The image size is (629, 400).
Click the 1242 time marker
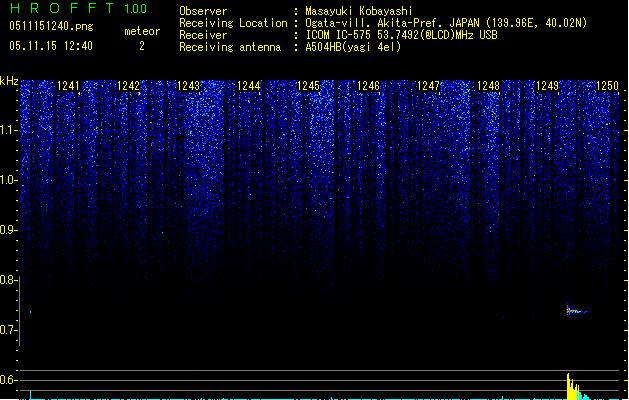(128, 86)
